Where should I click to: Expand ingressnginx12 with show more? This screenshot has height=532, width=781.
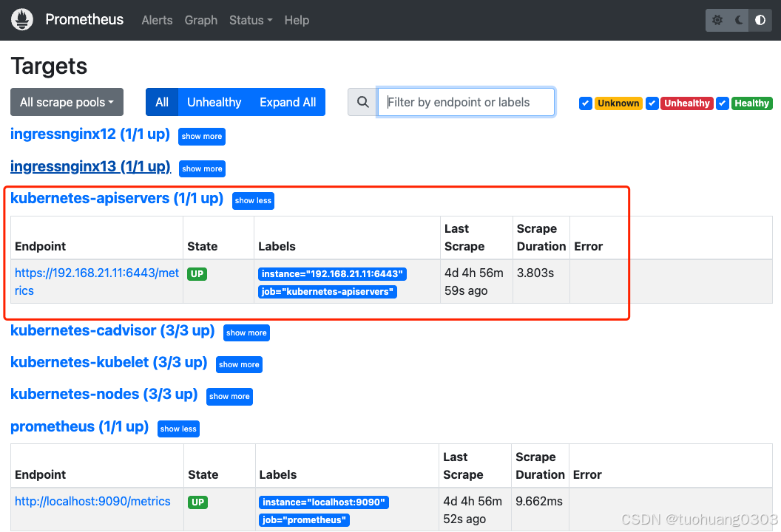coord(202,137)
